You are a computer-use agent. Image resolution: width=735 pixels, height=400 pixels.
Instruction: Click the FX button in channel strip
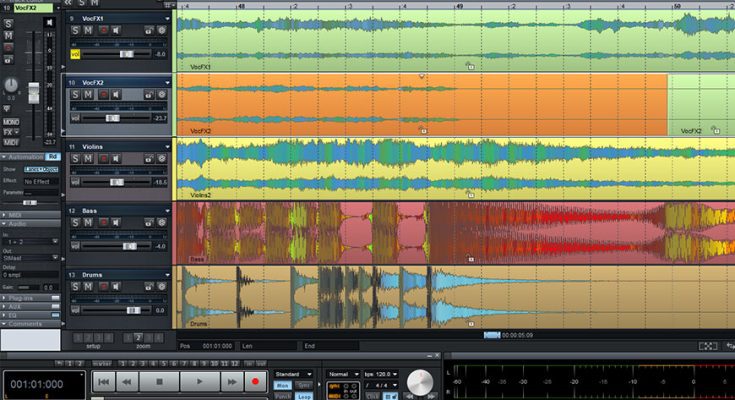coord(9,131)
